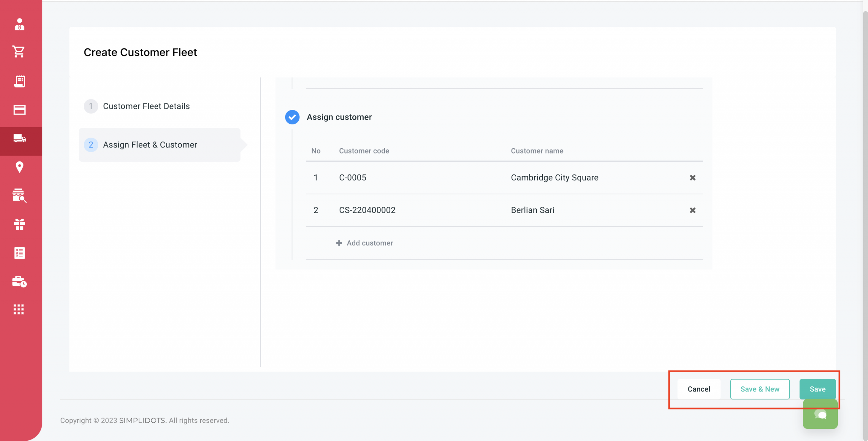Click the teal Save button

tap(817, 389)
